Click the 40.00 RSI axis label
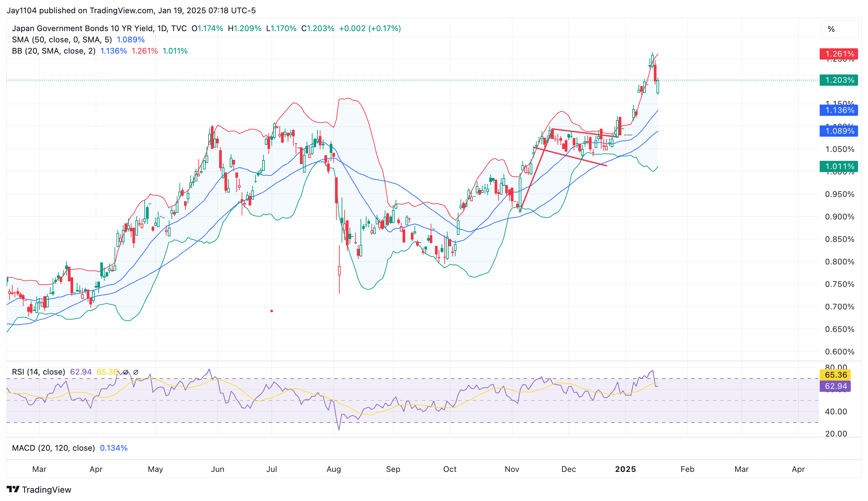868x501 pixels. pyautogui.click(x=836, y=412)
